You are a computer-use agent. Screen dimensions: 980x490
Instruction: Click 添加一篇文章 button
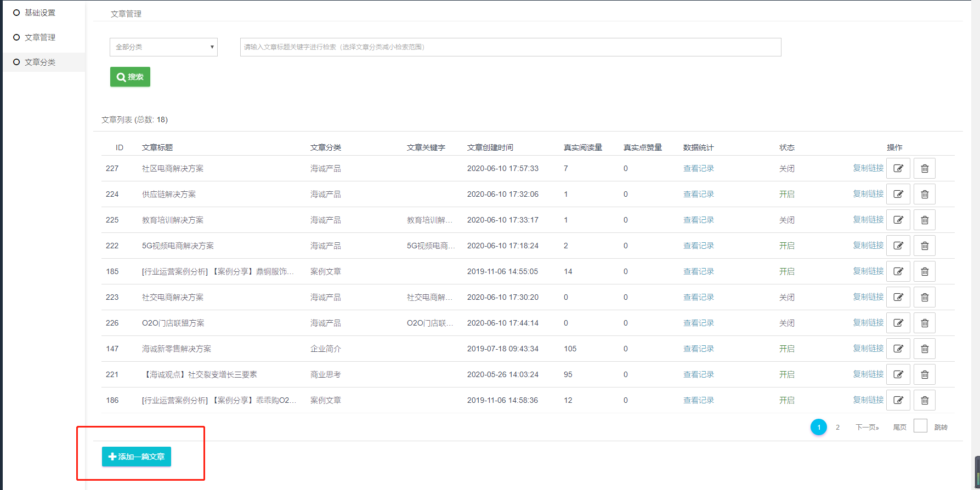coord(137,457)
